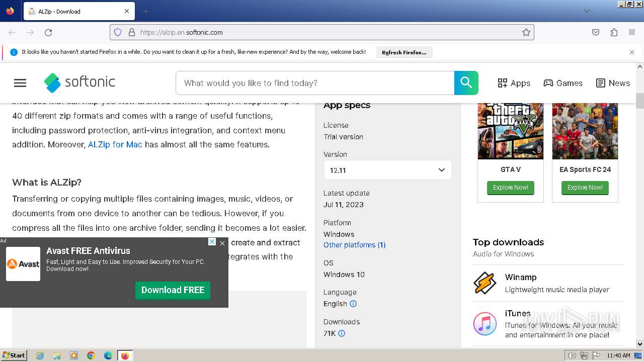The width and height of the screenshot is (644, 362).
Task: Click the 'Windows 10' OS value
Action: pyautogui.click(x=344, y=275)
